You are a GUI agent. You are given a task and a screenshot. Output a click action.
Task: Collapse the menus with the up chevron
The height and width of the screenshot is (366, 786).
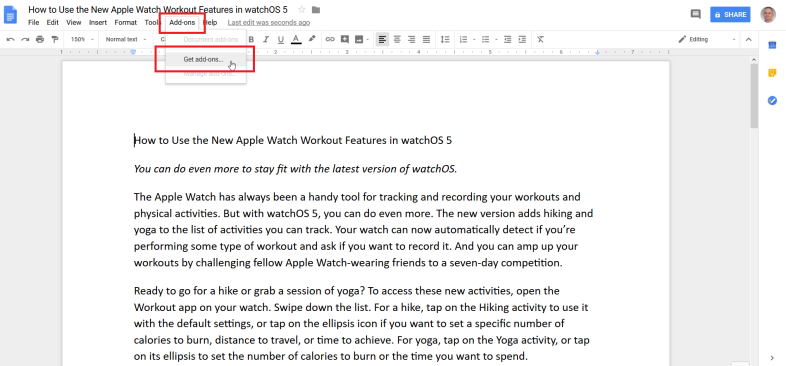tap(749, 39)
